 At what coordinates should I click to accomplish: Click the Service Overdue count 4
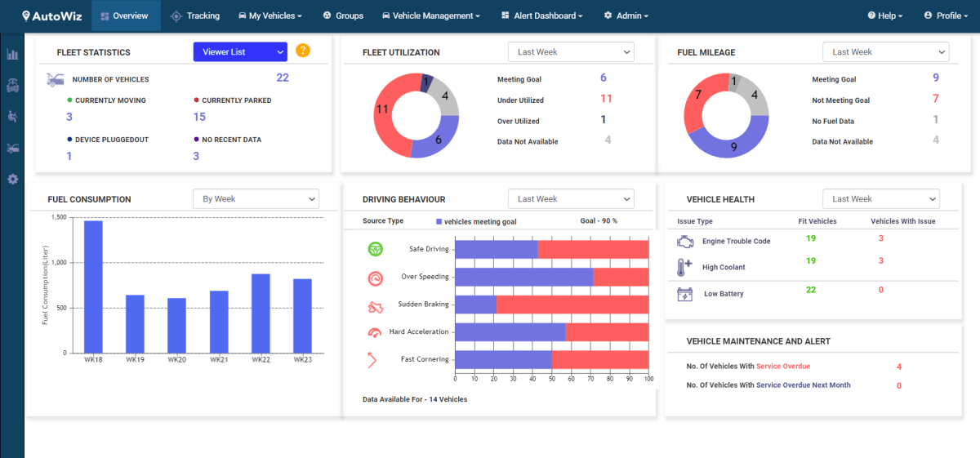(899, 367)
